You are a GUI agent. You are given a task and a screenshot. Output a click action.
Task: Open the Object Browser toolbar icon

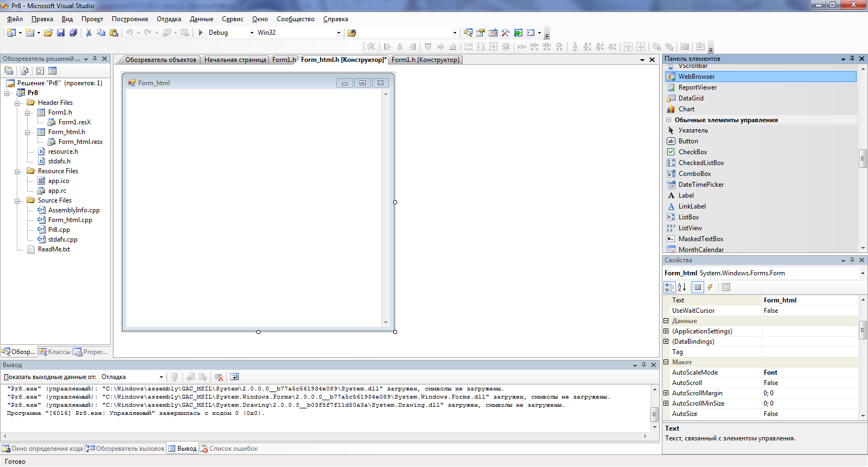493,33
